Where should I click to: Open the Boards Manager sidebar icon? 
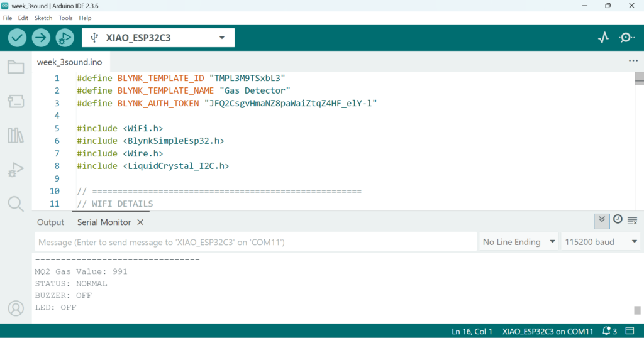(16, 101)
